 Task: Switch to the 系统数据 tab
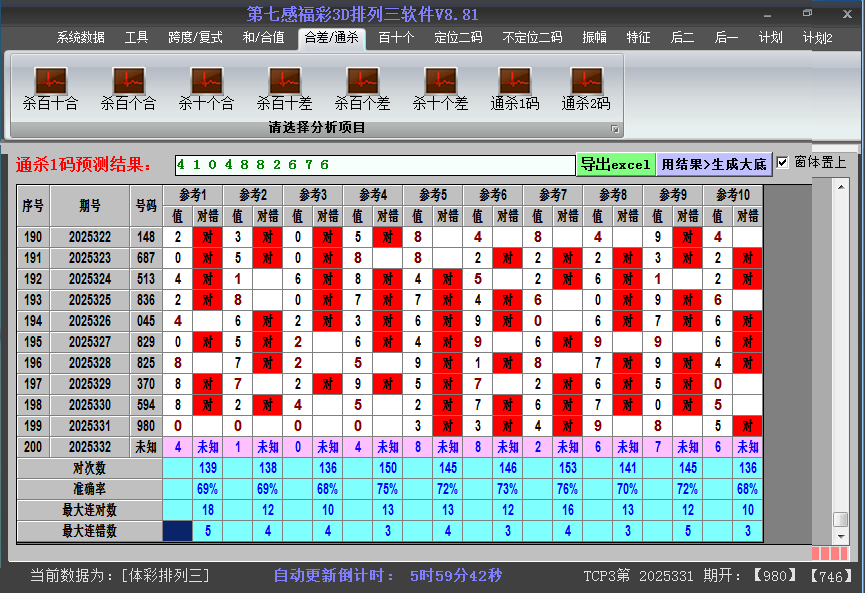pos(80,38)
